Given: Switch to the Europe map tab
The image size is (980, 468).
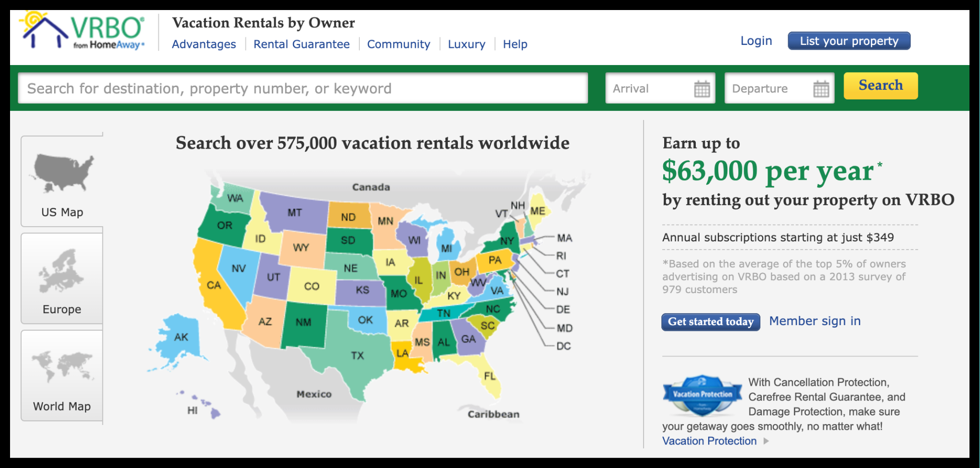Looking at the screenshot, I should pos(62,279).
